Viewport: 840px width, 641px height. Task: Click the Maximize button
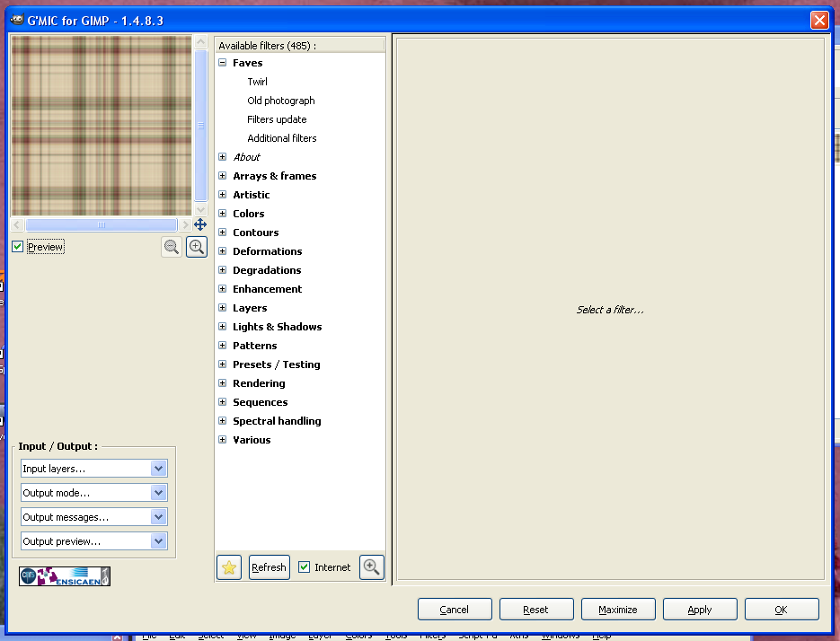[618, 610]
